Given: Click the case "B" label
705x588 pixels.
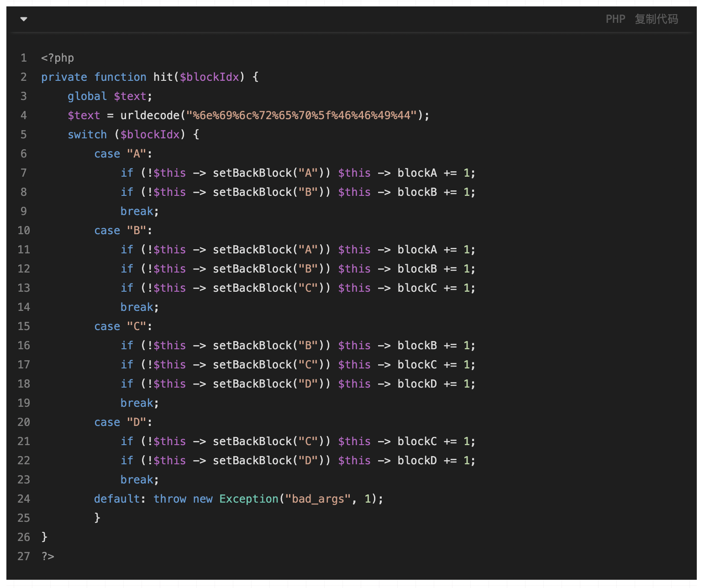Looking at the screenshot, I should tap(122, 231).
